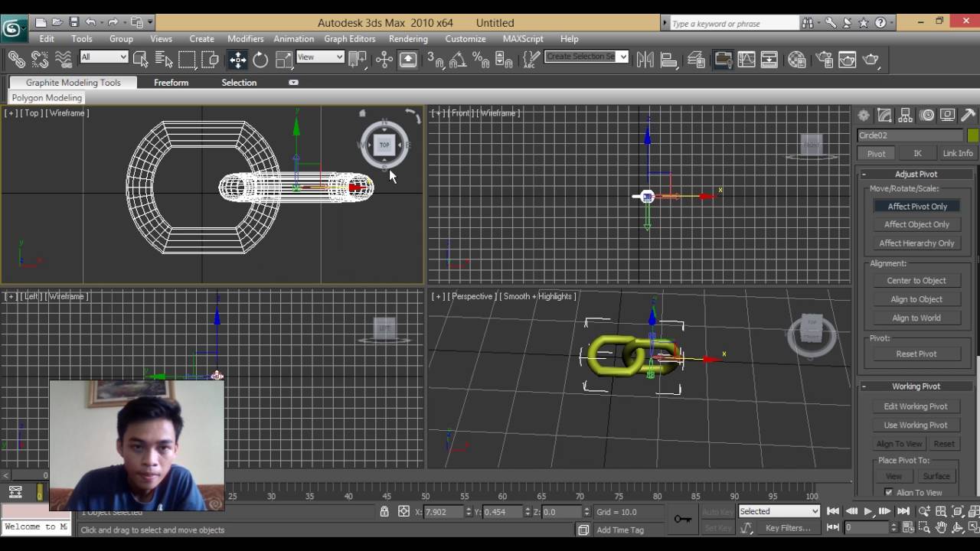Click the Mirror tool icon
The image size is (980, 551).
[x=645, y=59]
